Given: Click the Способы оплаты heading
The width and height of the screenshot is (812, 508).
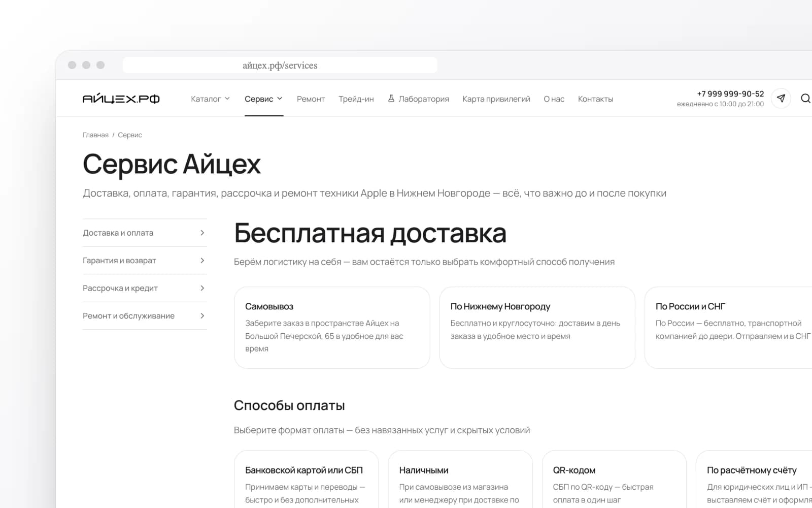Looking at the screenshot, I should point(289,405).
